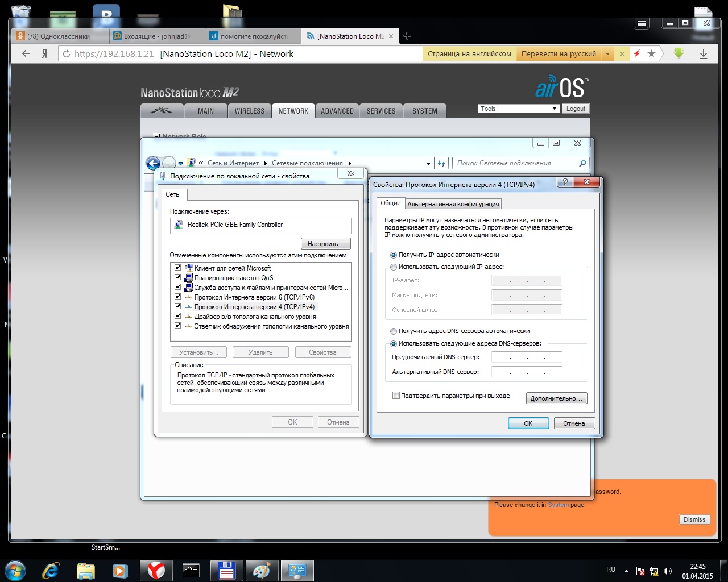This screenshot has height=582, width=728.
Task: Show hidden system tray icons
Action: point(626,571)
